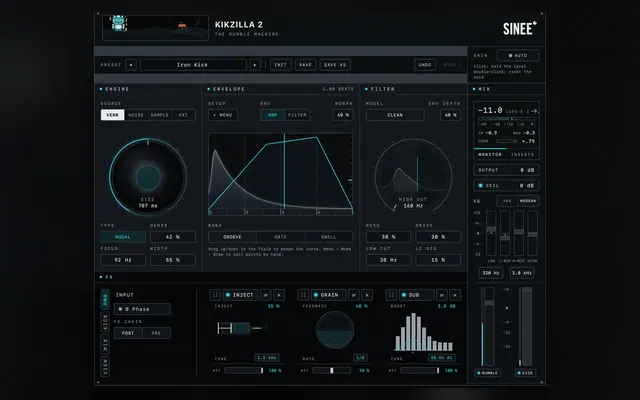The width and height of the screenshot is (640, 400).
Task: Click the INJECT wet slider
Action: [x=244, y=371]
